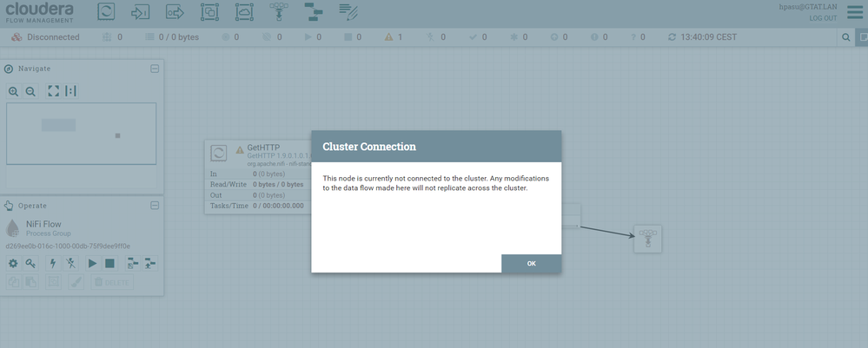Click the queued 0 / 0 bytes indicator
The height and width of the screenshot is (348, 868).
[172, 37]
